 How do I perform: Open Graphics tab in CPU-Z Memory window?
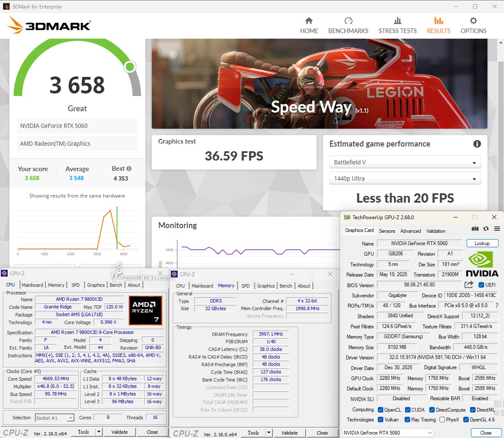[x=266, y=285]
